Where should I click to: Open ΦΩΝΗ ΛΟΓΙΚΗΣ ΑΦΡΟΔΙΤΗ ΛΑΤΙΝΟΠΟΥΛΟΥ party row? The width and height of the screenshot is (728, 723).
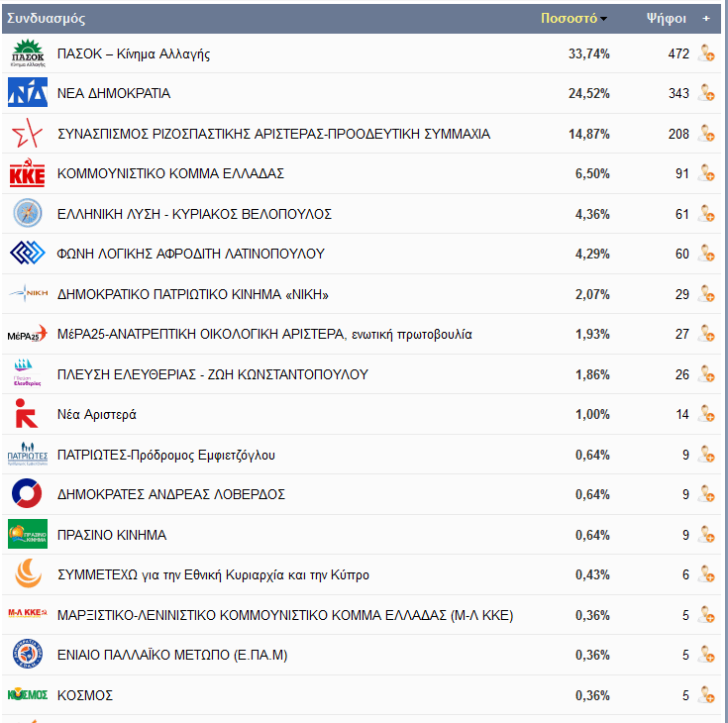[x=362, y=254]
